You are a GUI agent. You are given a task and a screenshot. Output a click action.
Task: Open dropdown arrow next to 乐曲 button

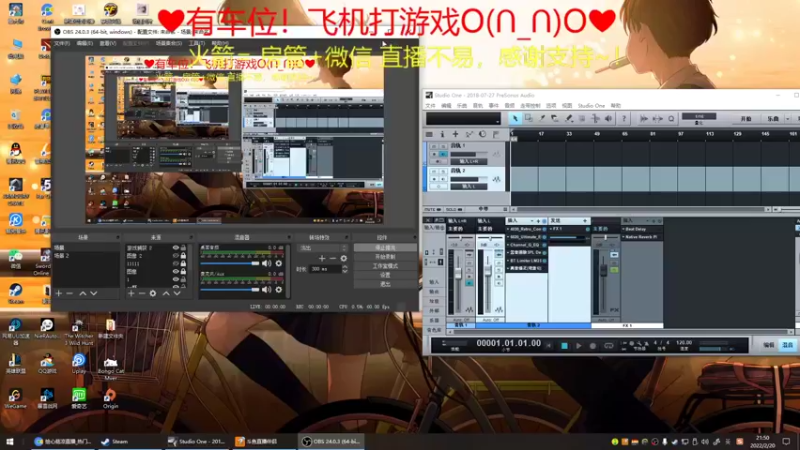tap(788, 118)
